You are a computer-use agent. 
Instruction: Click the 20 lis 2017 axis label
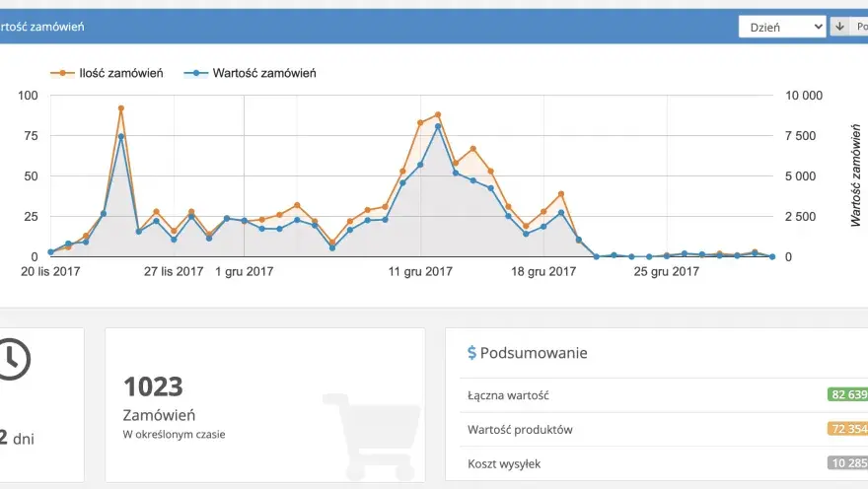50,271
